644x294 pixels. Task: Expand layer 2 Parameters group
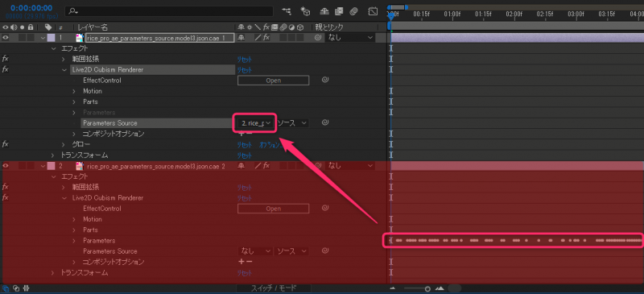coord(74,241)
